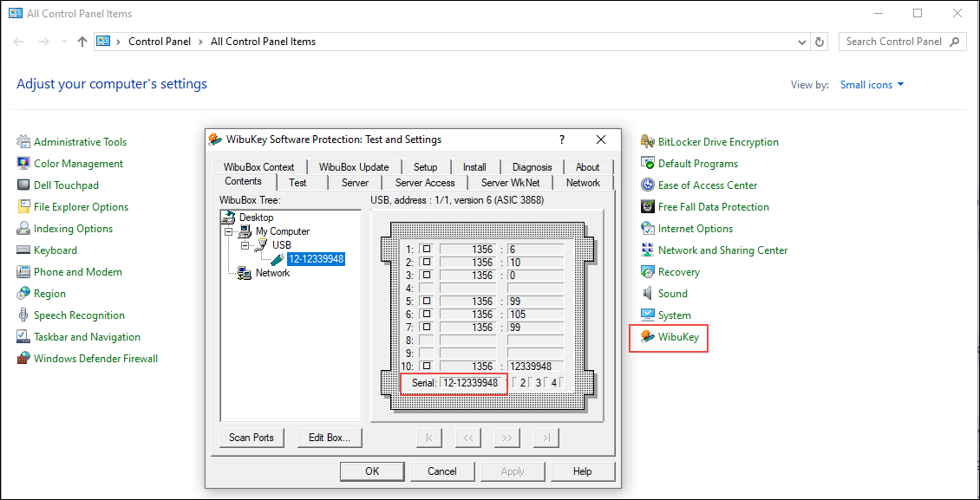The image size is (980, 500).
Task: Switch to the Diagnosis tab
Action: 532,167
